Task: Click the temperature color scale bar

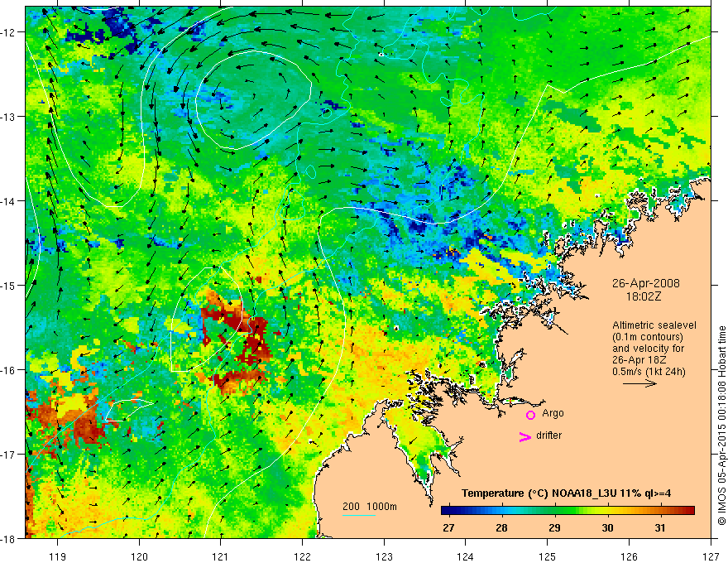Action: click(x=568, y=511)
